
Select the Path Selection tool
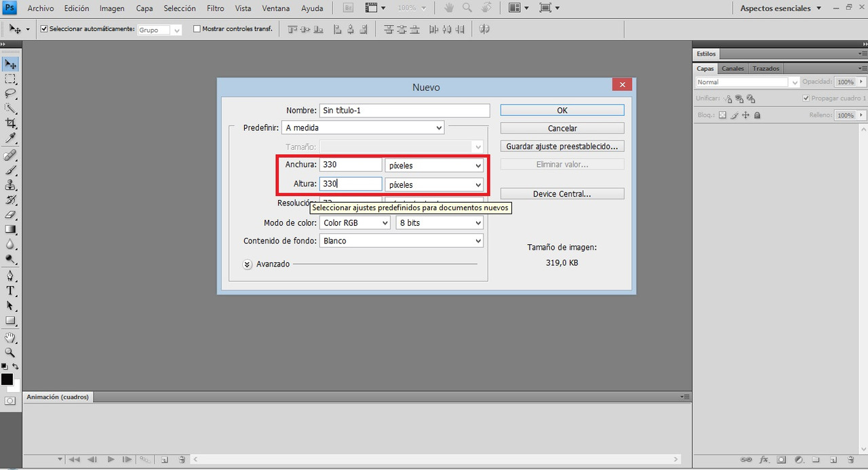click(10, 306)
